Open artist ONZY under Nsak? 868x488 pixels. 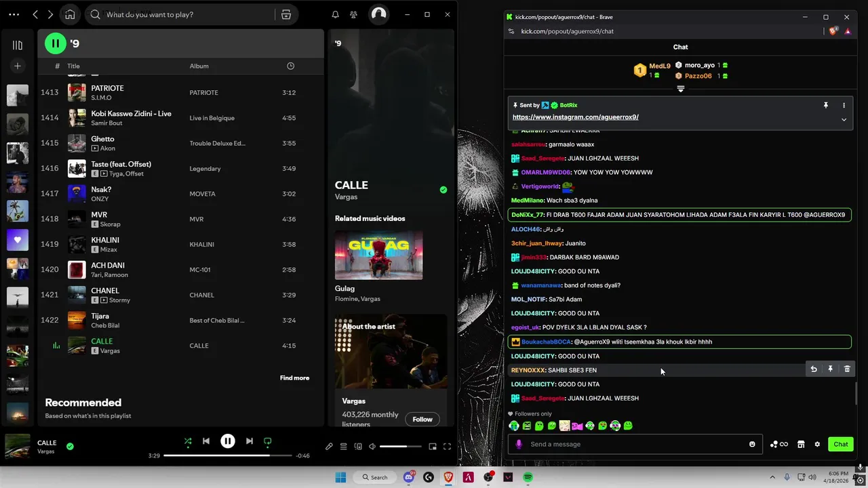click(101, 199)
